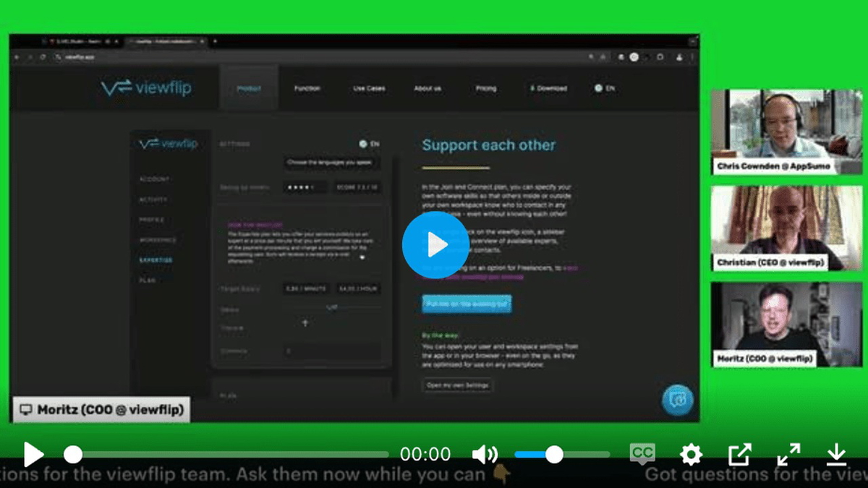Select Use Cases in the top navigation
868x488 pixels.
pyautogui.click(x=369, y=88)
